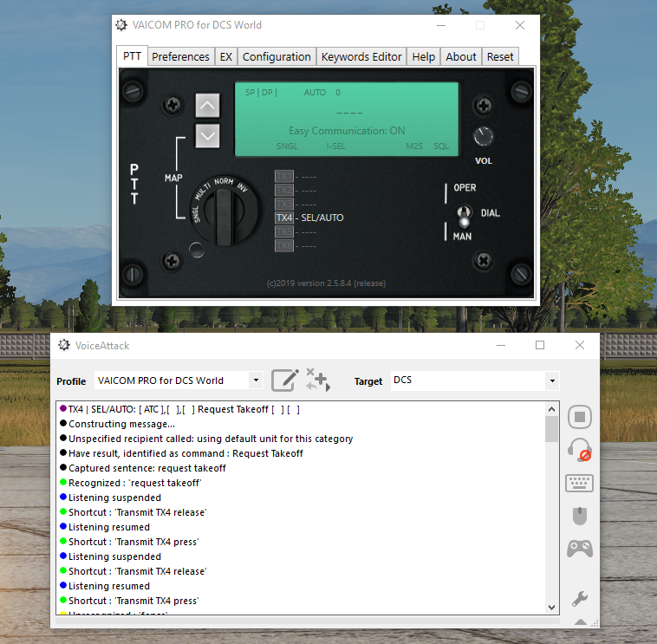Close the VoiceAttack window
Viewport: 657px width, 644px height.
click(x=580, y=345)
